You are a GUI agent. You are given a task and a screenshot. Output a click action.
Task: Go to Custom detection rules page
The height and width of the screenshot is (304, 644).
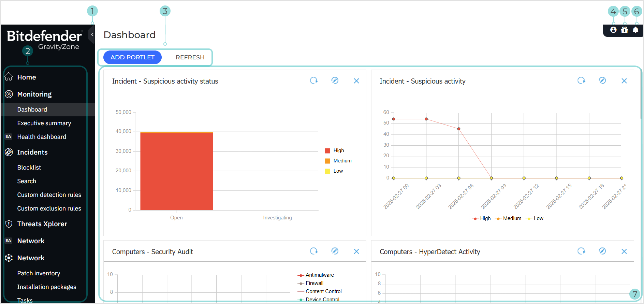(49, 195)
